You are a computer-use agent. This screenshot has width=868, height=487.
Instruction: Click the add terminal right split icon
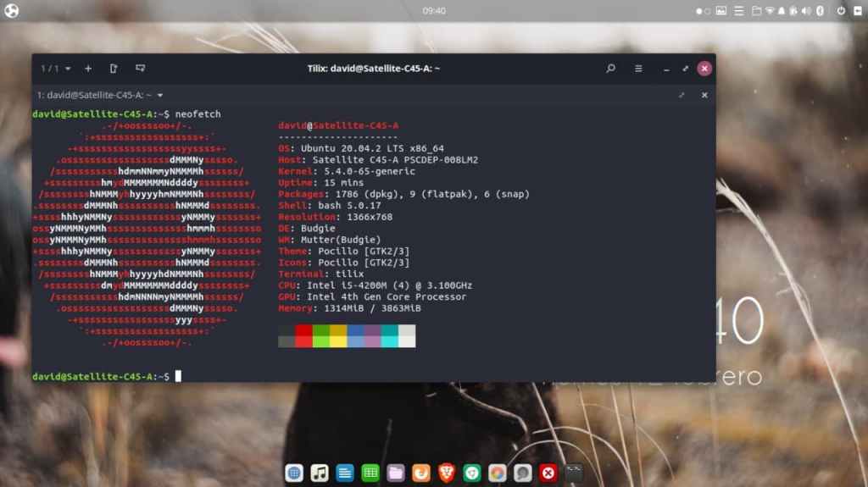pos(114,69)
